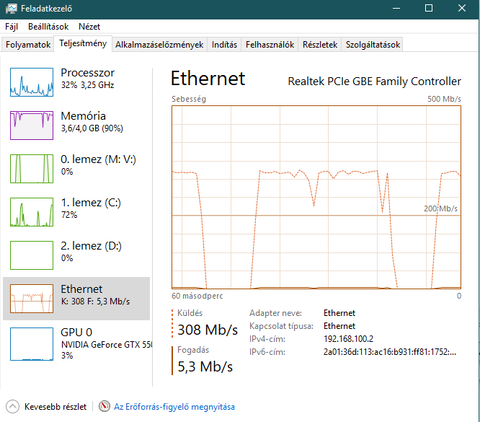This screenshot has height=422, width=480.
Task: Click the Resource Monitor icon at the bottom
Action: 104,406
